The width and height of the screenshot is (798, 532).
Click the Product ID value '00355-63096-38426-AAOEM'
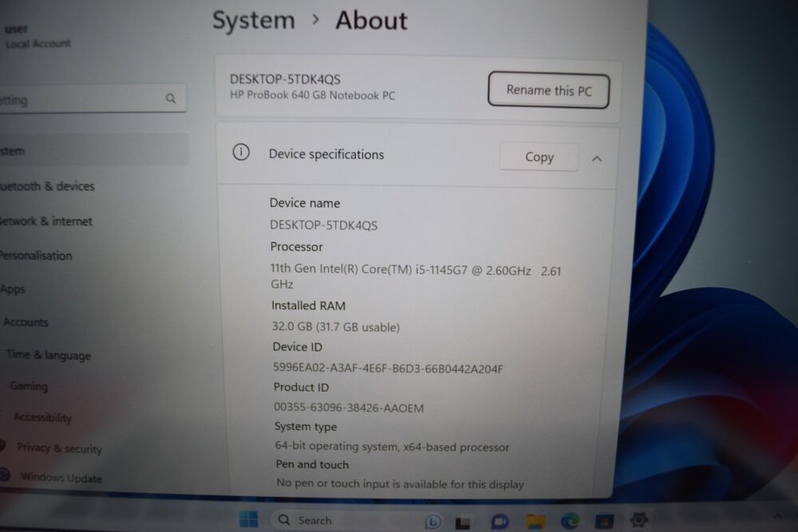coord(350,408)
